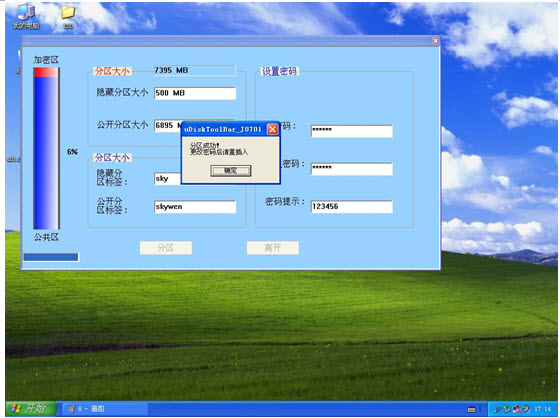Click the 分区 button
Screen dimensions: 560x418
(166, 248)
